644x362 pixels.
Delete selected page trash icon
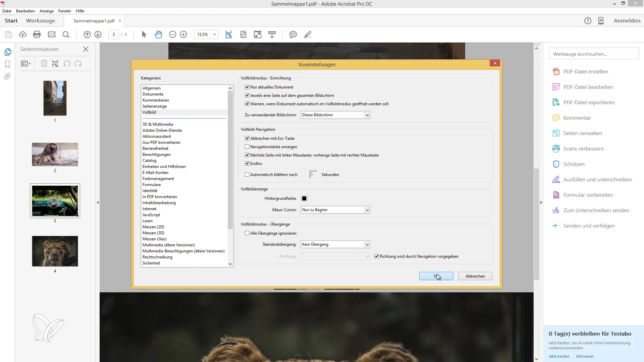(44, 64)
